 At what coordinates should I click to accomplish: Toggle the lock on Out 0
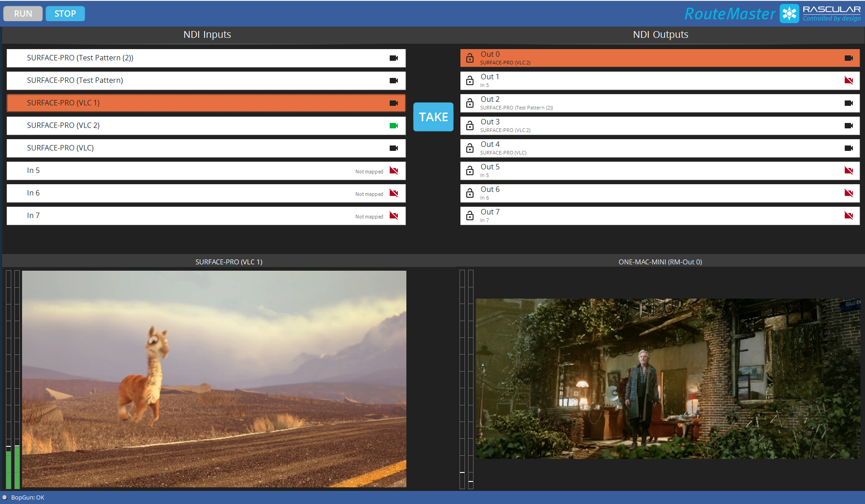coord(470,58)
